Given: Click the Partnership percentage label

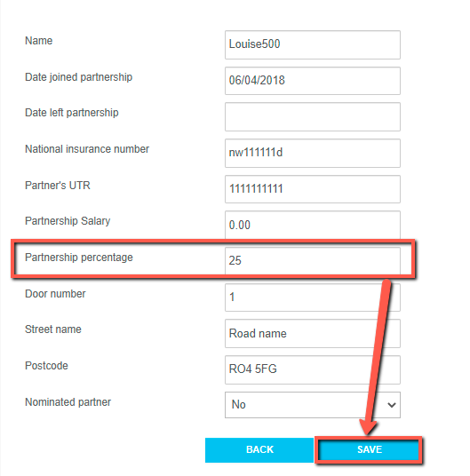Looking at the screenshot, I should click(x=79, y=258).
